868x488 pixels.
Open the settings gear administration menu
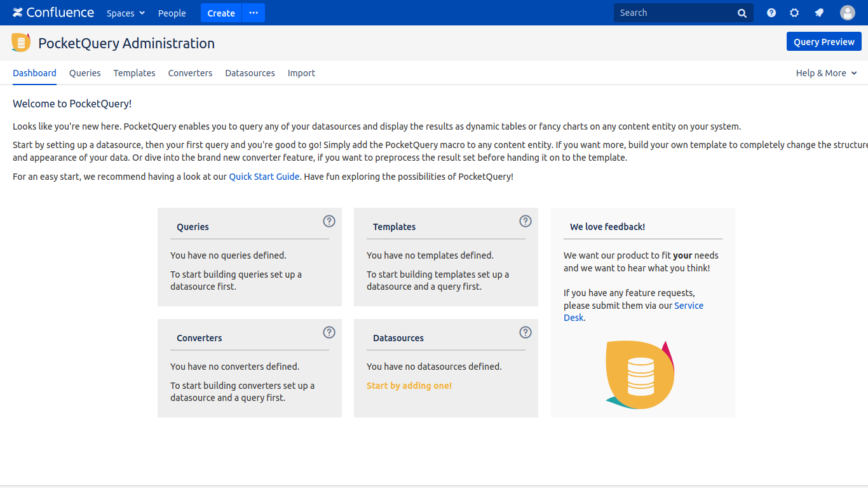(x=794, y=13)
